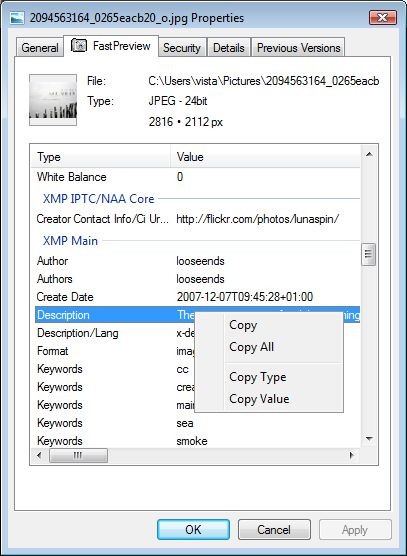
Task: Click the horizontal scrollbar right arrow
Action: coord(351,455)
